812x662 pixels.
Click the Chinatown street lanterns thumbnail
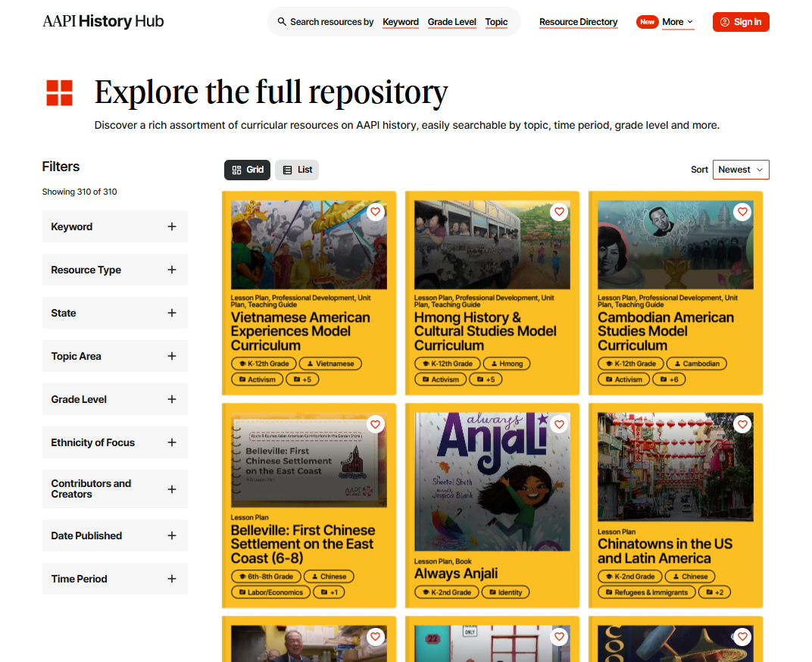(x=676, y=467)
